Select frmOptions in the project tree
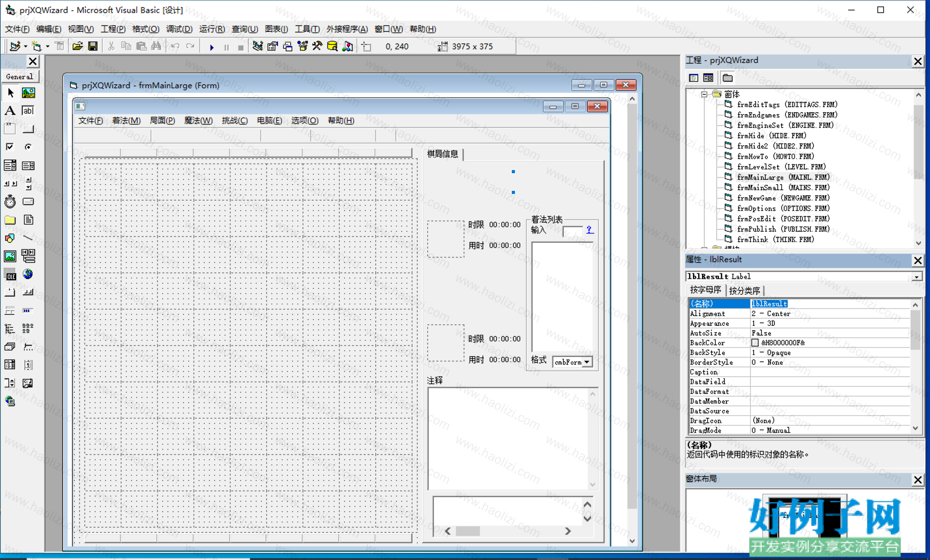The width and height of the screenshot is (930, 560). point(784,208)
